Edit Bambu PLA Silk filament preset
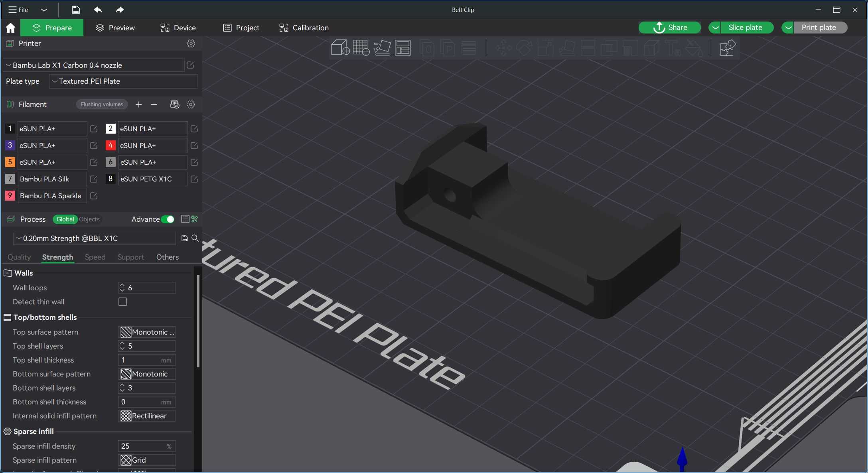Viewport: 868px width, 473px height. pos(94,179)
